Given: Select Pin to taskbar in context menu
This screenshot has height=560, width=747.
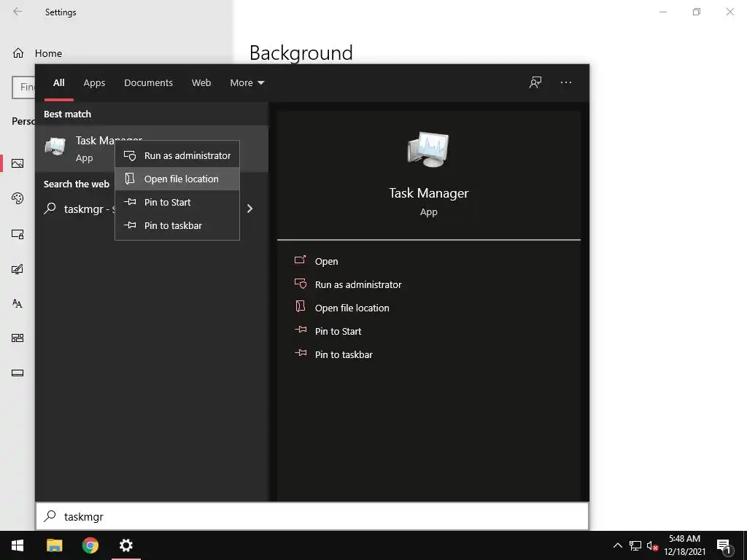Looking at the screenshot, I should (x=177, y=226).
